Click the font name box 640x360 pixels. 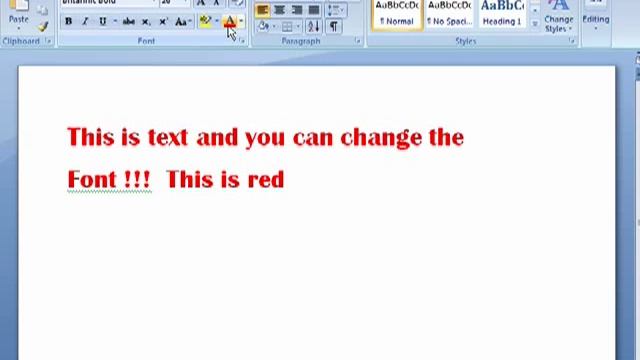[109, 2]
